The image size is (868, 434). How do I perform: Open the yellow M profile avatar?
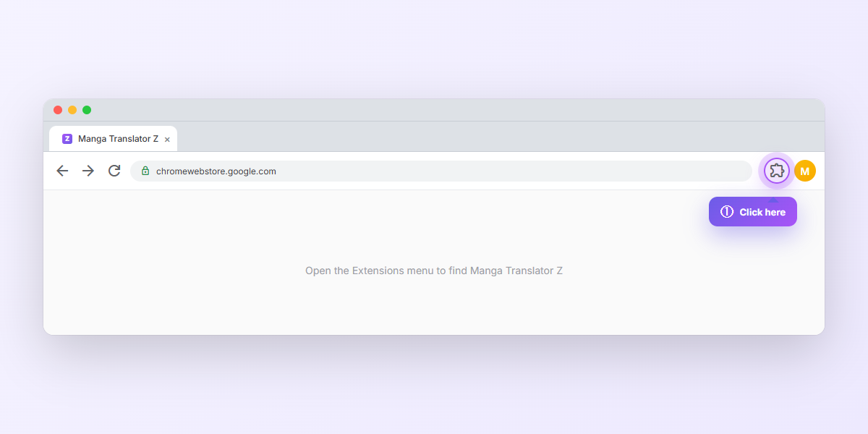804,171
